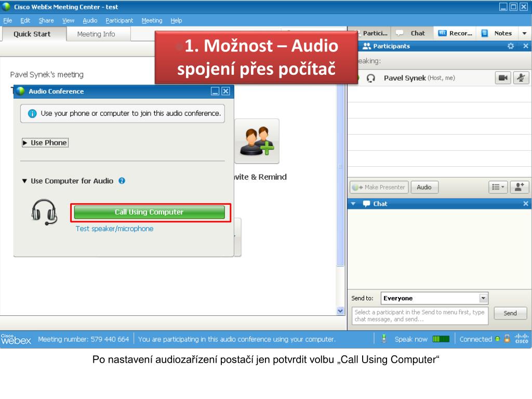The image size is (532, 399).
Task: Open panel options dropdown arrow next to Notes
Action: [525, 33]
